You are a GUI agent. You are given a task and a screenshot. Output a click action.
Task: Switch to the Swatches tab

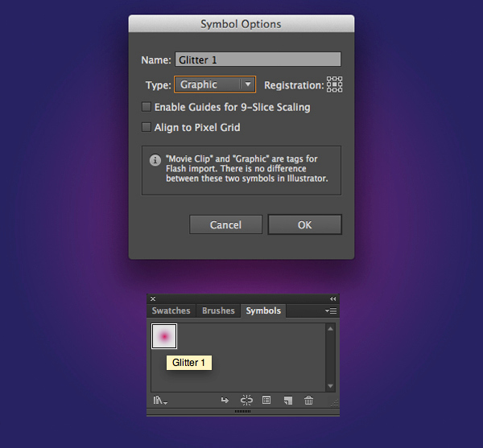(x=171, y=311)
